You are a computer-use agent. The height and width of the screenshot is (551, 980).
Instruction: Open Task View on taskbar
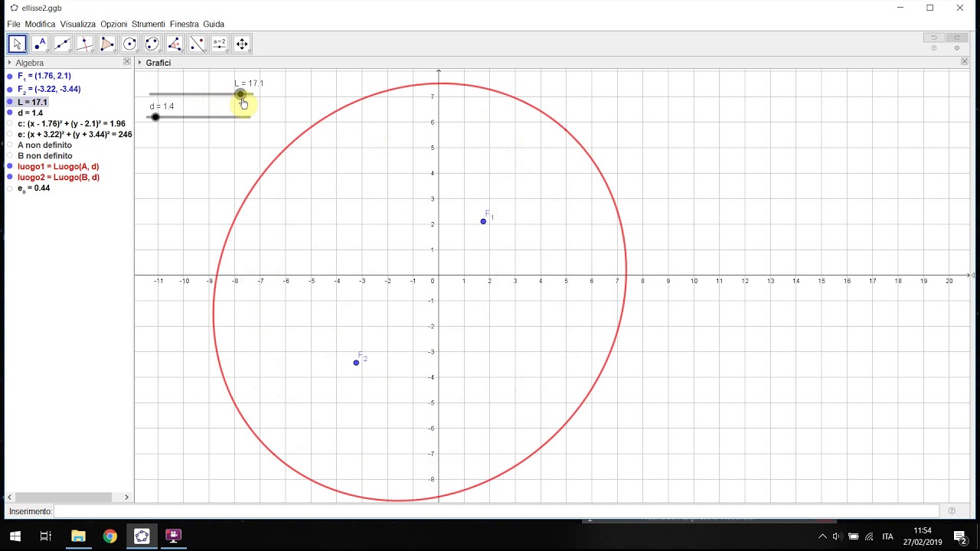[46, 536]
